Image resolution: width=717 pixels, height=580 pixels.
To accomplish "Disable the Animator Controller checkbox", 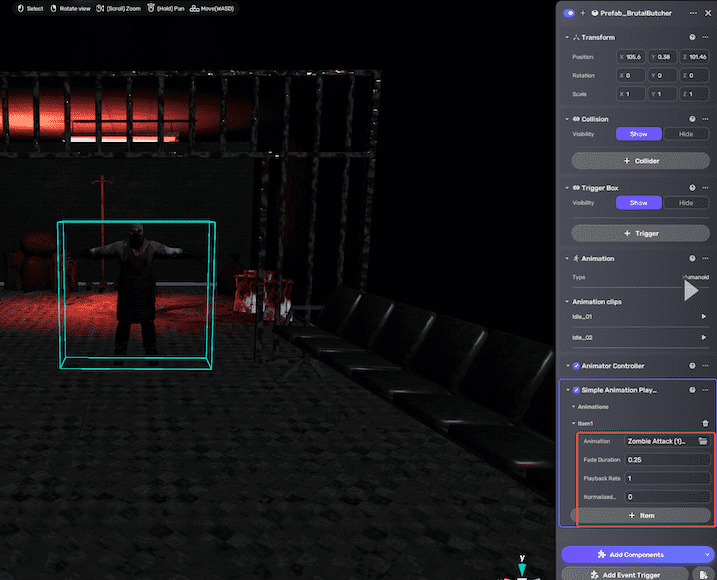I will (x=575, y=366).
